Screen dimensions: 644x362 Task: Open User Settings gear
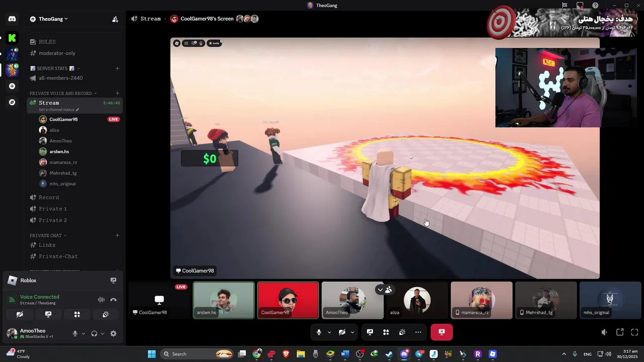tap(113, 333)
